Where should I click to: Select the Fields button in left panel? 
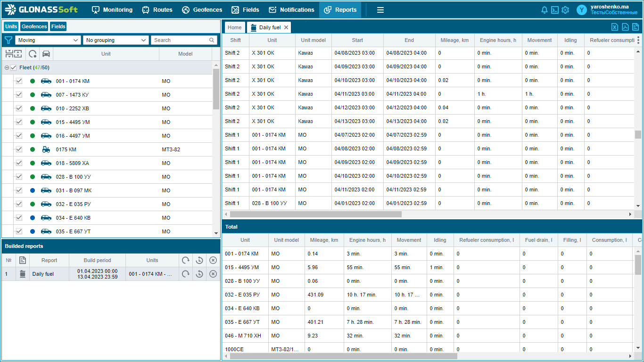(58, 26)
